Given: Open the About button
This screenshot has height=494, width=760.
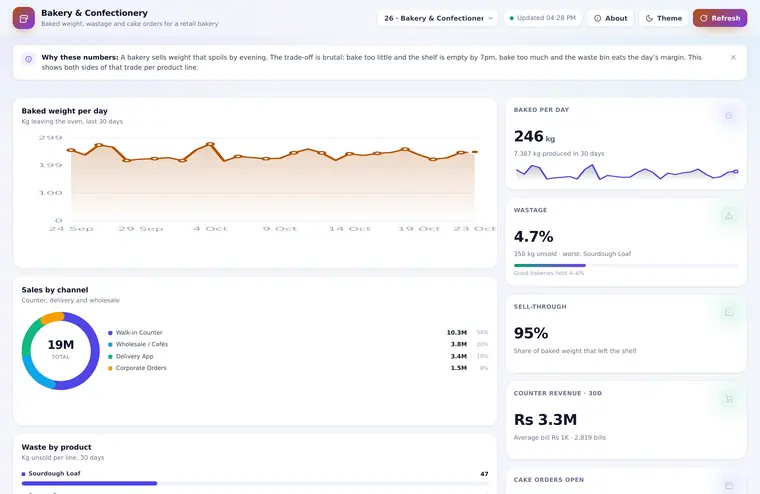Looking at the screenshot, I should (x=610, y=18).
